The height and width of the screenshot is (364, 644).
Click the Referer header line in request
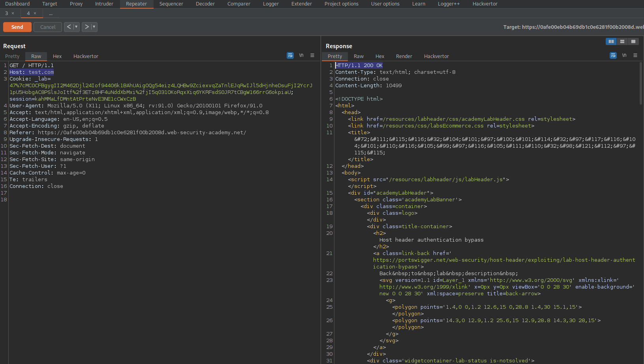pos(128,132)
